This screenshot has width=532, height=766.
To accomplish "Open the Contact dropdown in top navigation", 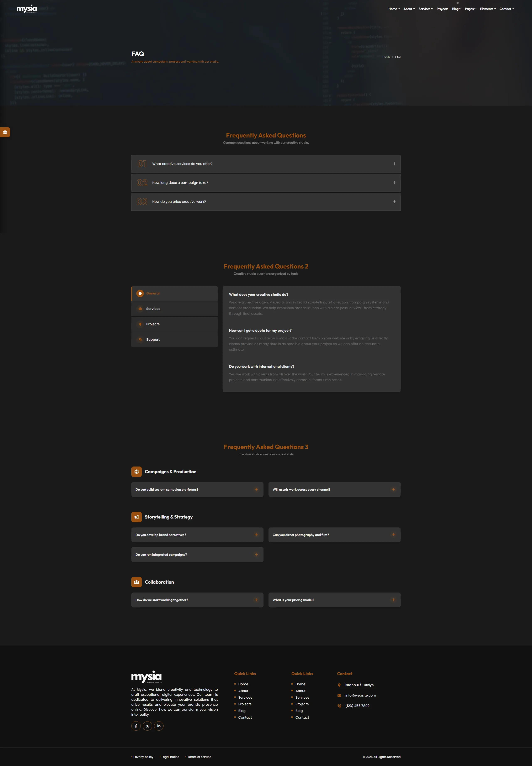I will click(507, 9).
